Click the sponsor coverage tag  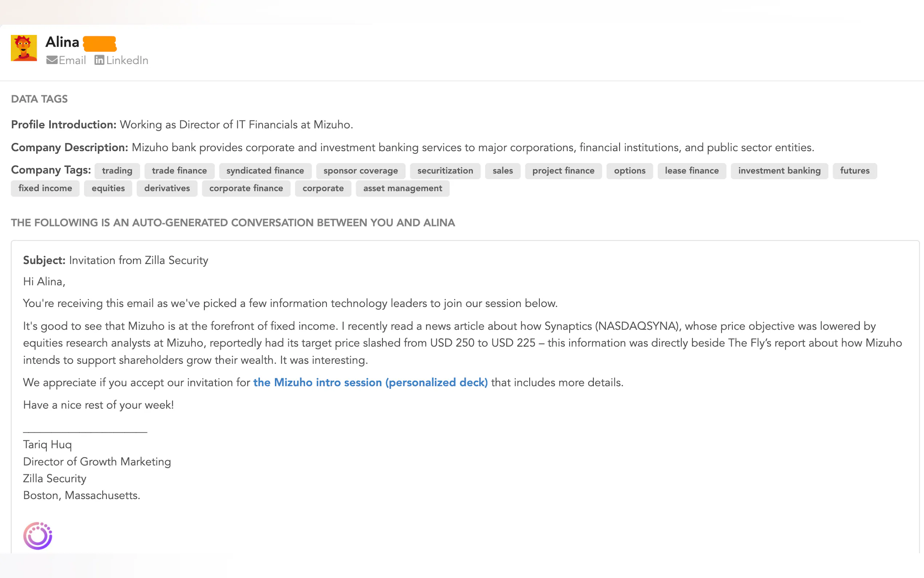360,170
